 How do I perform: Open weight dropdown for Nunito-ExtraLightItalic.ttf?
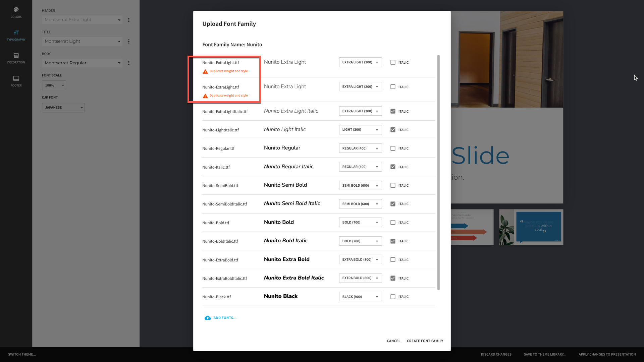click(360, 111)
